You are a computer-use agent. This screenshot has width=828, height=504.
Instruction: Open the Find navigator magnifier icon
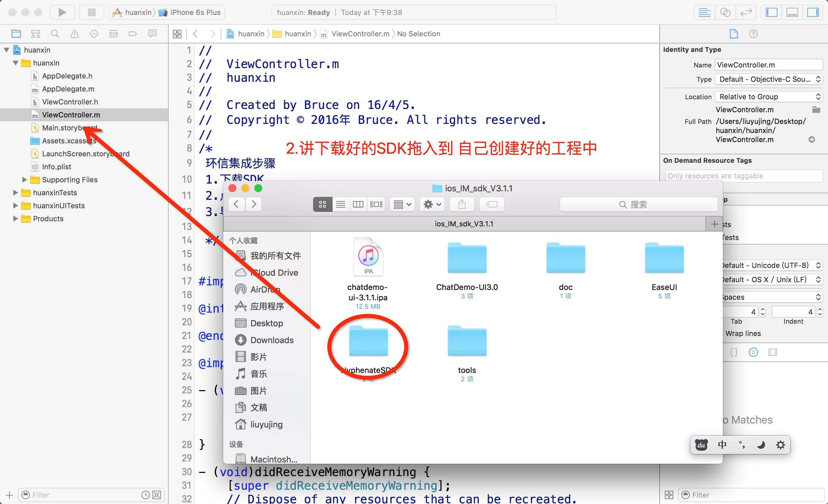pos(55,34)
